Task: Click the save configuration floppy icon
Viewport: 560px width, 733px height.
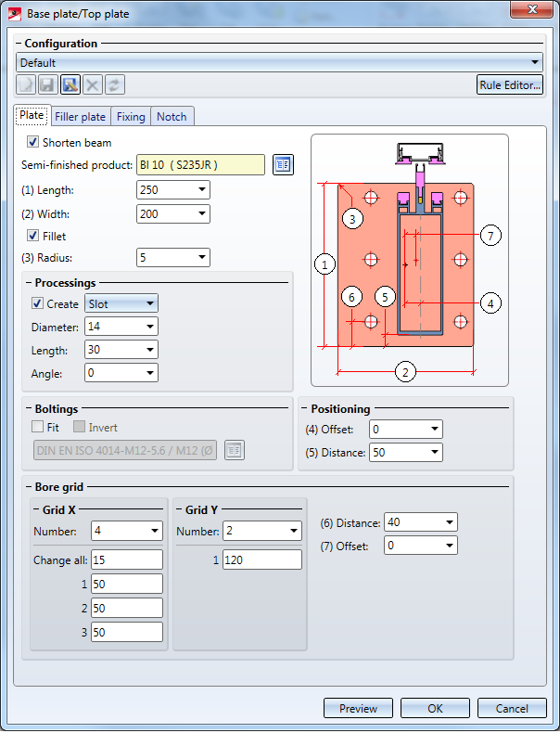Action: point(48,85)
